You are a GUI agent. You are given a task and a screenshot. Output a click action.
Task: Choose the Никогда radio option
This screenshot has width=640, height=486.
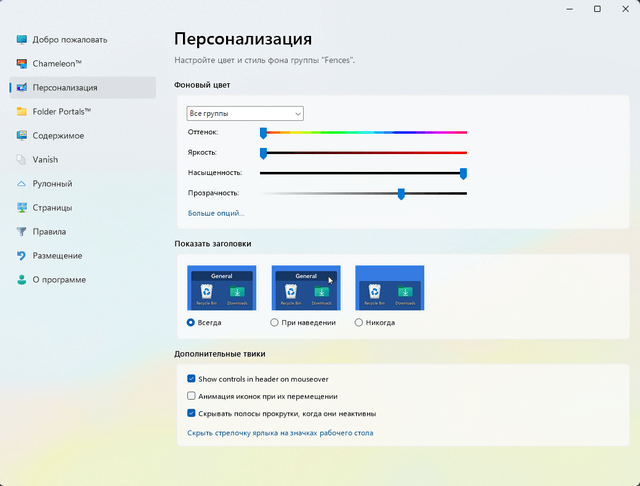[x=359, y=323]
